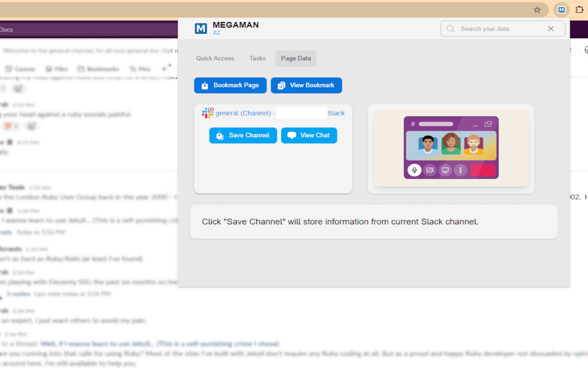Open the Quick Access tab
The image size is (588, 368).
[215, 58]
